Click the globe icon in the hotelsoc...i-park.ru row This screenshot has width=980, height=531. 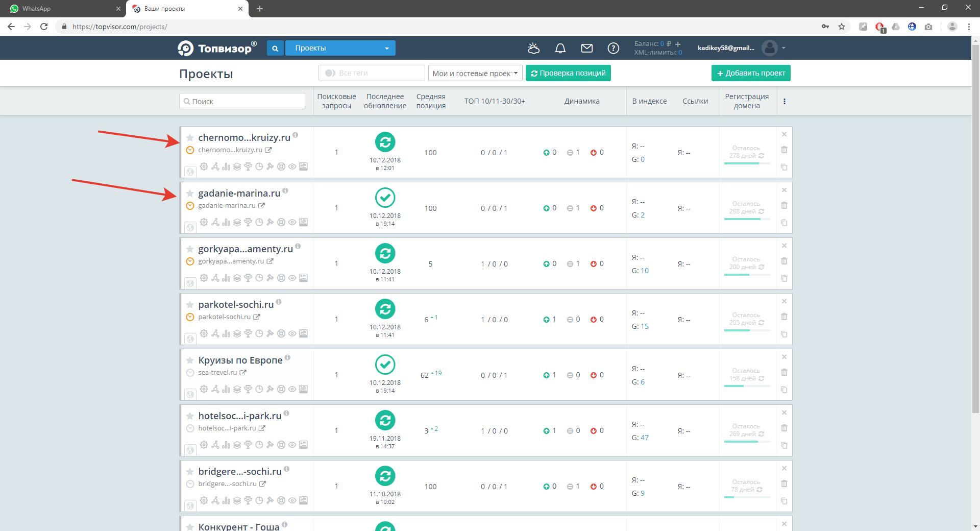pyautogui.click(x=189, y=450)
